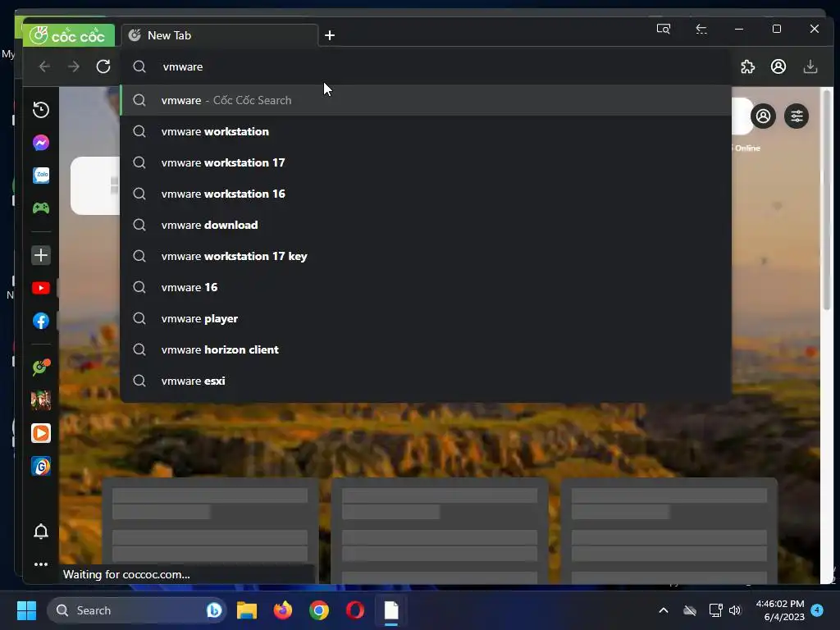Go back to the previous page

click(x=44, y=66)
